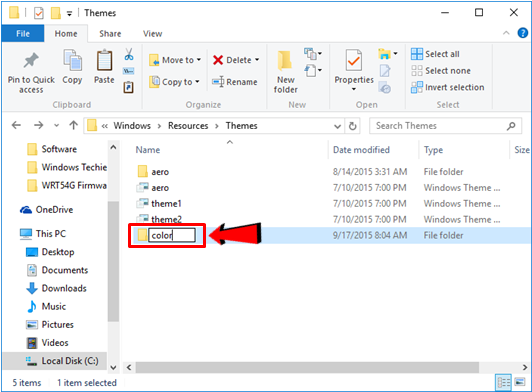The height and width of the screenshot is (392, 532).
Task: Open Music in navigation pane
Action: pyautogui.click(x=46, y=306)
